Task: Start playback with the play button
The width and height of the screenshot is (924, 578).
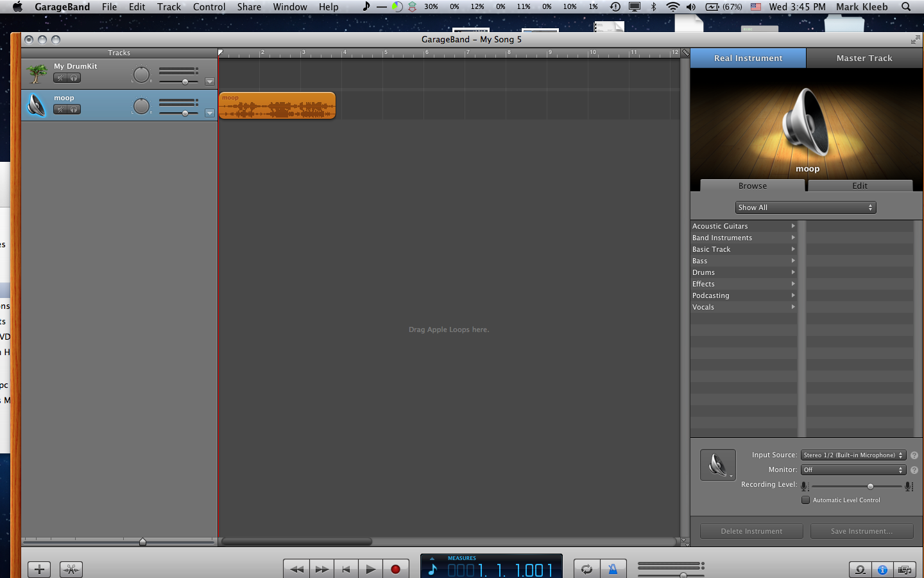Action: pyautogui.click(x=370, y=569)
